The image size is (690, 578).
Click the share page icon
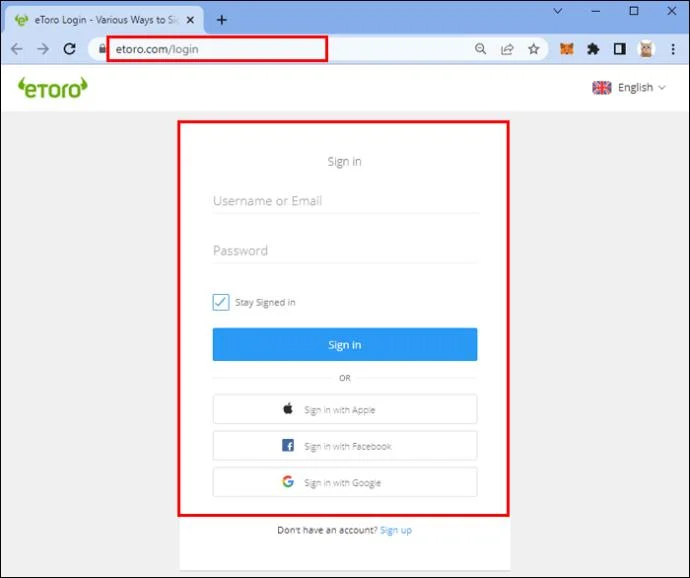[507, 49]
